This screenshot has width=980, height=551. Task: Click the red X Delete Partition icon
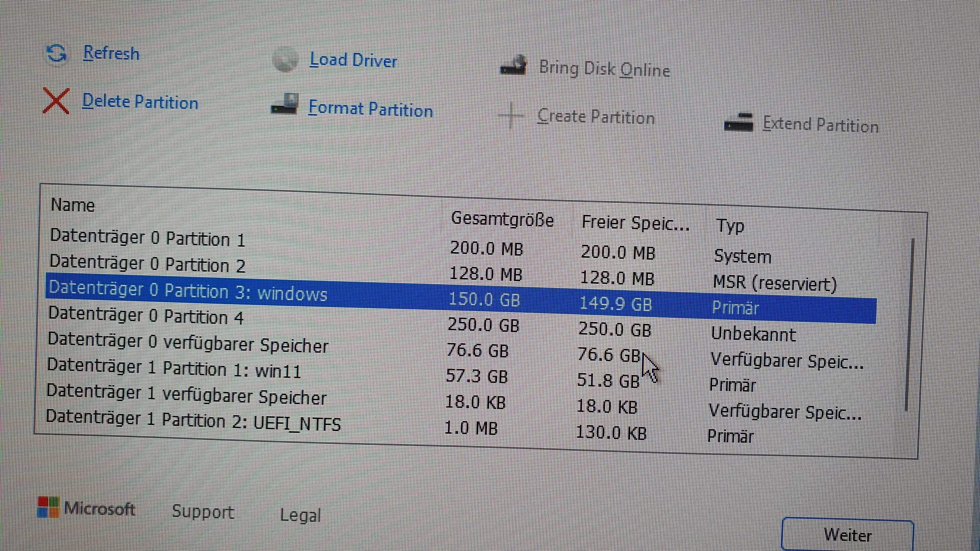(x=56, y=101)
